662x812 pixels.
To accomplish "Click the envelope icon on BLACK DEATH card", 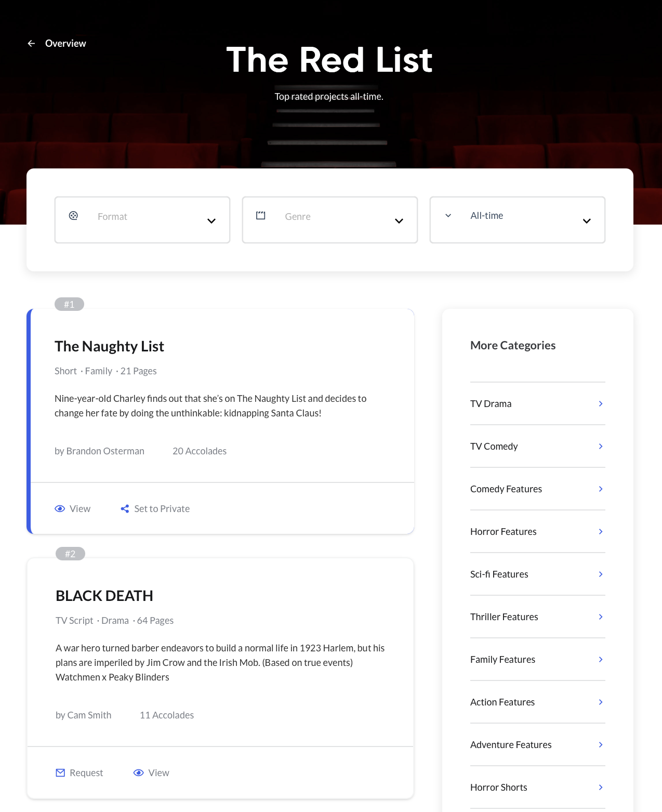I will 60,773.
